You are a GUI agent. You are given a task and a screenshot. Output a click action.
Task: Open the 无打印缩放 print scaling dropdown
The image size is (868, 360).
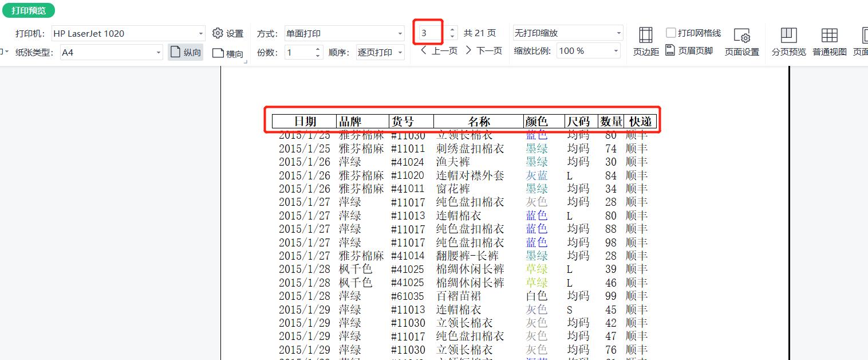pyautogui.click(x=618, y=33)
